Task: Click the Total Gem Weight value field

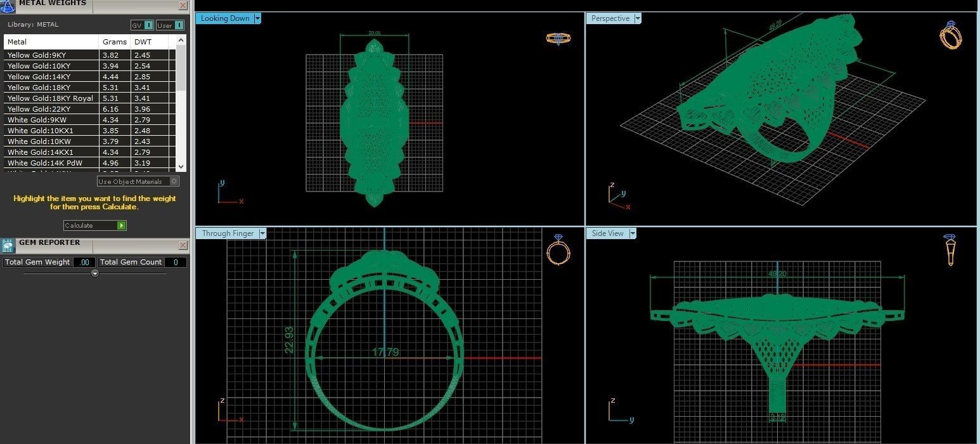Action: tap(84, 262)
